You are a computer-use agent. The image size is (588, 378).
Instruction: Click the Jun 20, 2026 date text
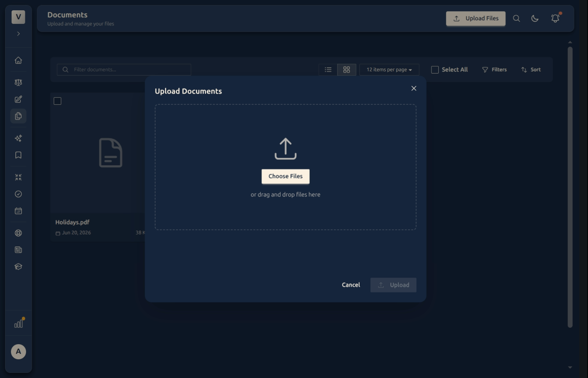coord(76,233)
